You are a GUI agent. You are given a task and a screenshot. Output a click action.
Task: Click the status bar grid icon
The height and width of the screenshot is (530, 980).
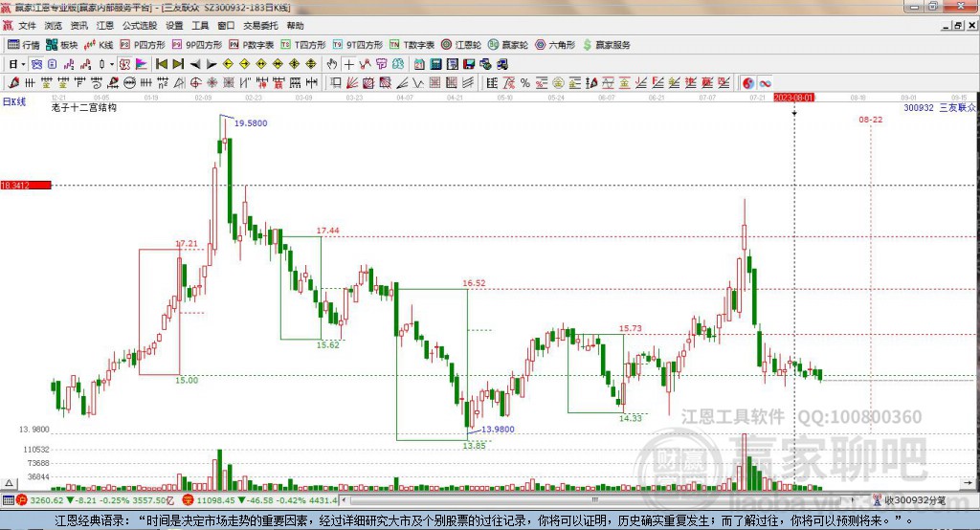click(x=8, y=500)
